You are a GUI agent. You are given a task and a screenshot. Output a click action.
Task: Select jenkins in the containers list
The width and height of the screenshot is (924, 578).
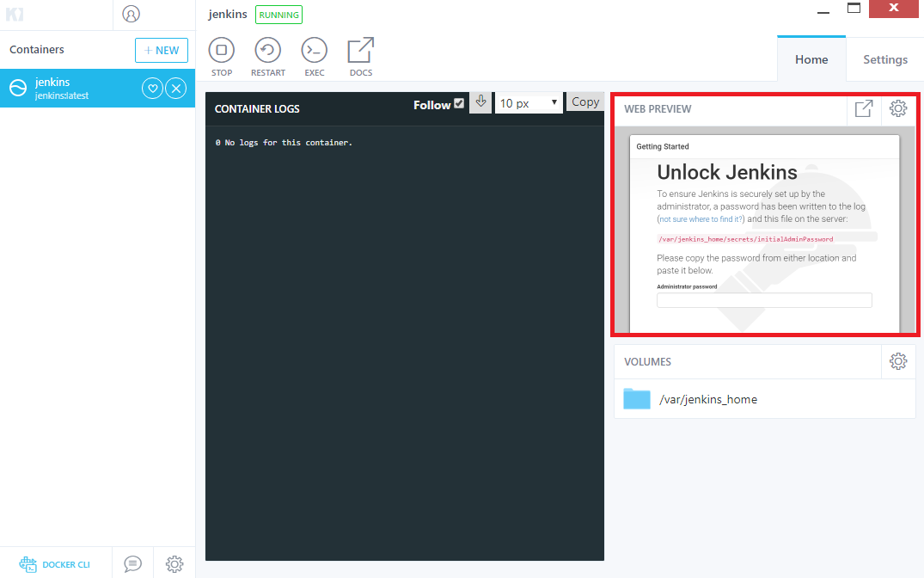click(x=97, y=88)
